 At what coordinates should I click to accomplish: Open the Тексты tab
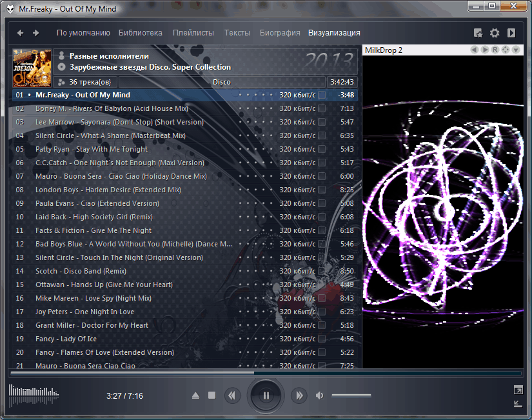237,33
